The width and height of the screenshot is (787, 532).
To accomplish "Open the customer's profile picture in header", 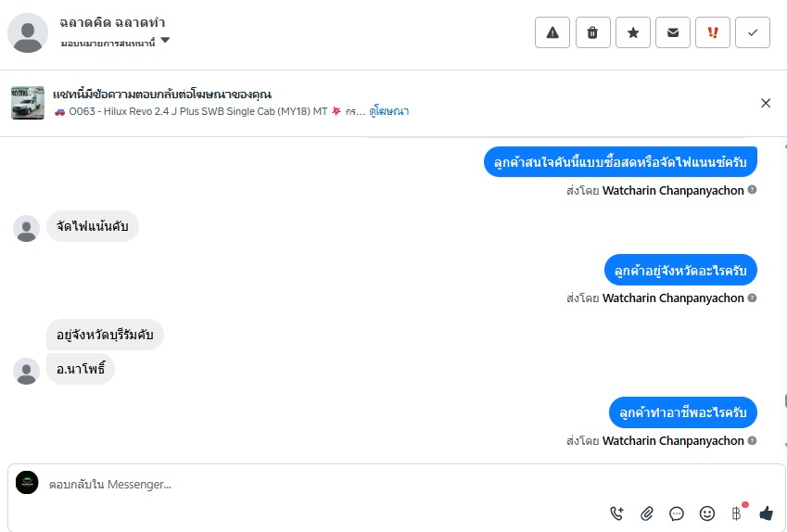I will (x=28, y=33).
